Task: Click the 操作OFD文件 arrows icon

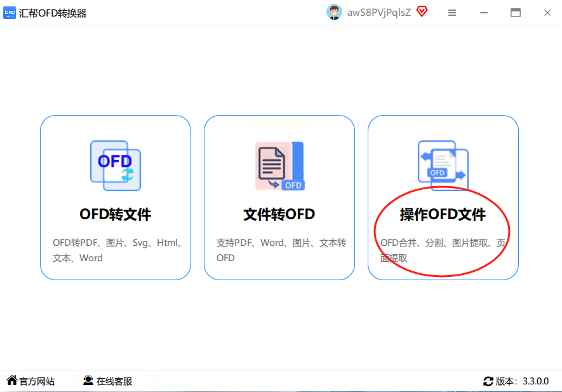Action: point(443,166)
